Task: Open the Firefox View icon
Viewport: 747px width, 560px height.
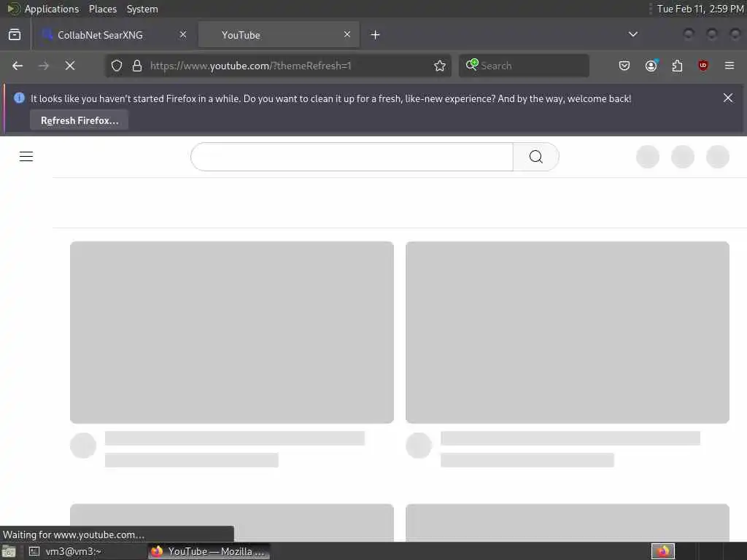Action: point(15,35)
